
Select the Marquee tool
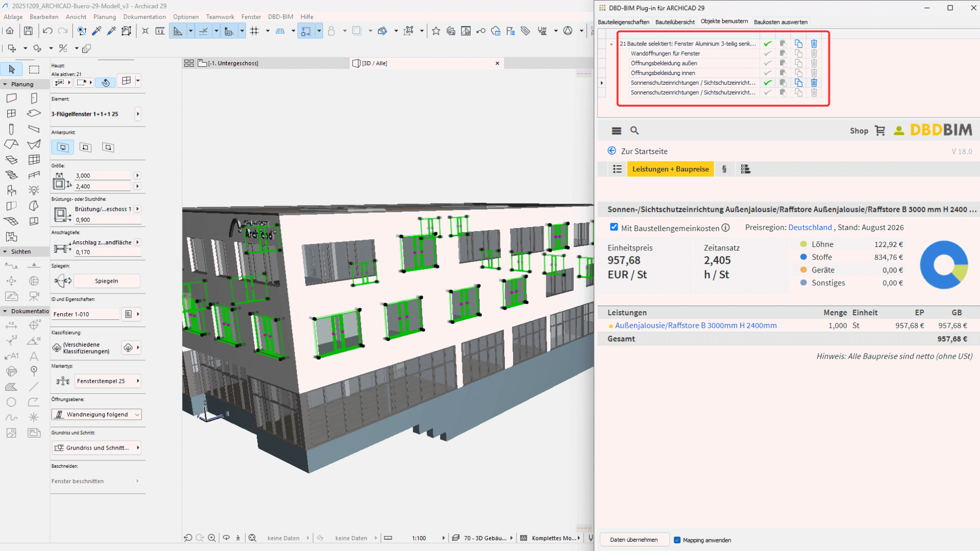coord(34,69)
